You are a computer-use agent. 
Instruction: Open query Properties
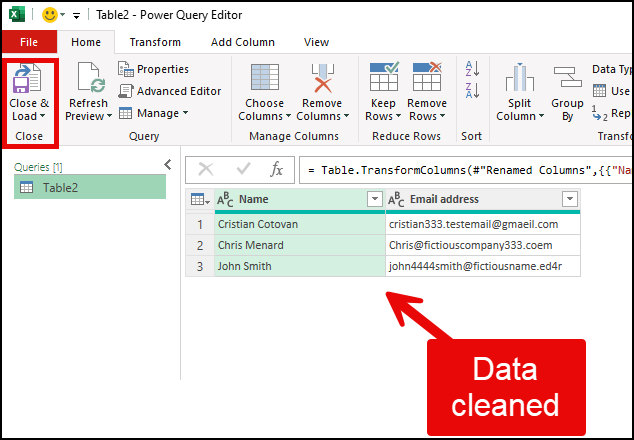(x=154, y=69)
